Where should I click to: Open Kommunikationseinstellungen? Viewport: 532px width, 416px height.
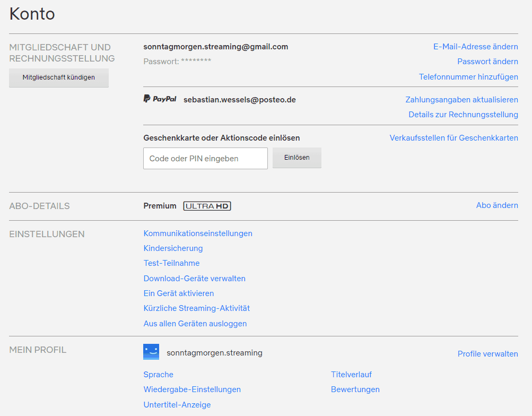[x=198, y=233]
